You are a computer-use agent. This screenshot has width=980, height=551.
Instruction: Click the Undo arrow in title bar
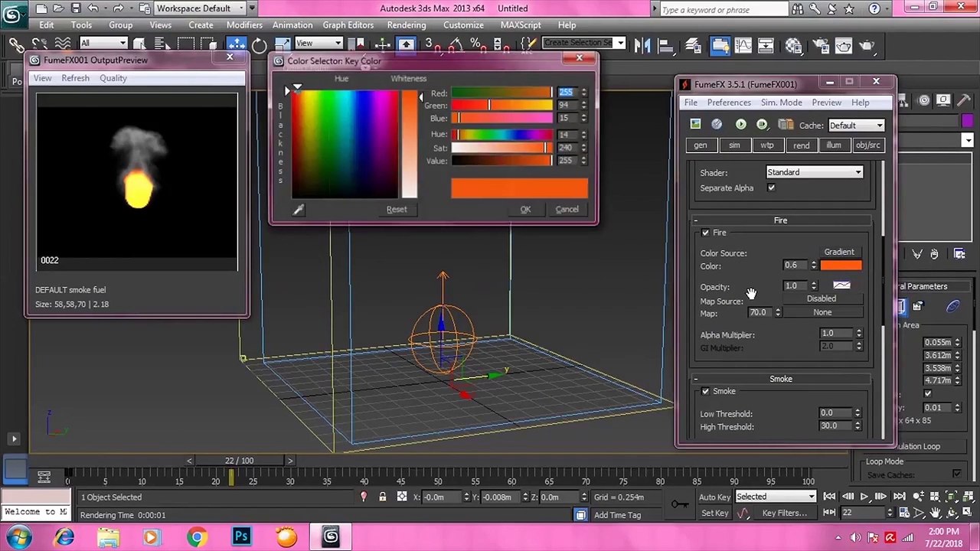93,8
